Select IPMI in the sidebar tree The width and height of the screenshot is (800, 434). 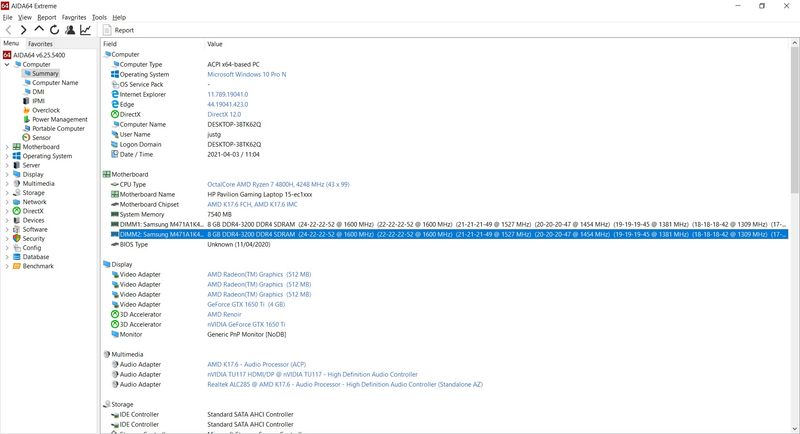(x=38, y=101)
